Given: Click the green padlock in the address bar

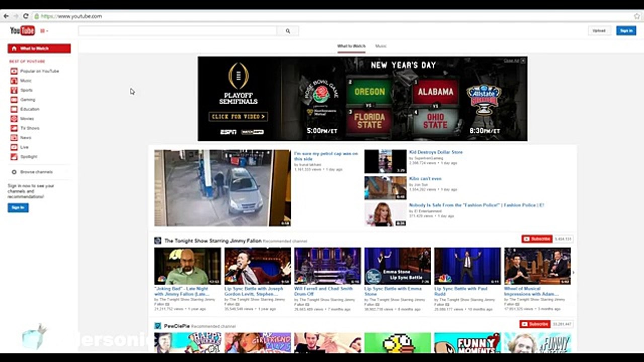Looking at the screenshot, I should (36, 16).
